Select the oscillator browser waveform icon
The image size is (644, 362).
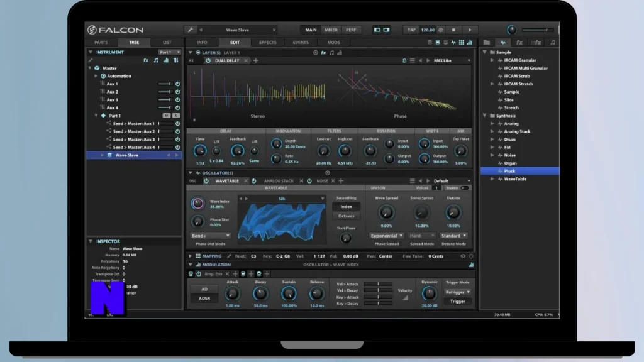coord(503,42)
